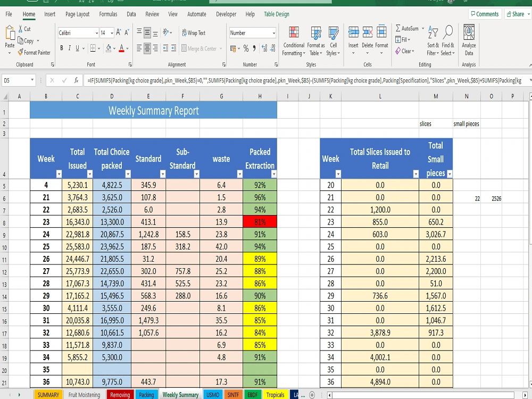
Task: Open the Packing sheet tab
Action: click(x=147, y=395)
